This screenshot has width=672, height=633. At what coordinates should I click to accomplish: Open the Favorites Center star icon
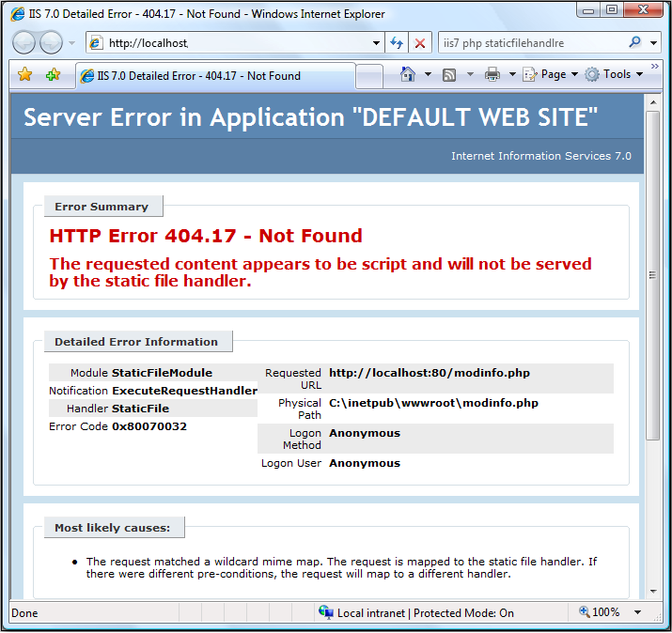pyautogui.click(x=24, y=74)
